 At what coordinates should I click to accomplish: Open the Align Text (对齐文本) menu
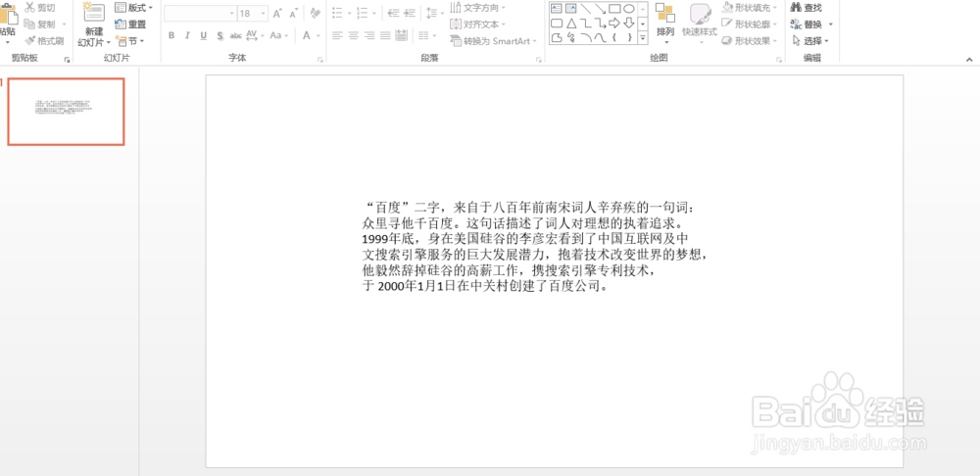click(478, 24)
